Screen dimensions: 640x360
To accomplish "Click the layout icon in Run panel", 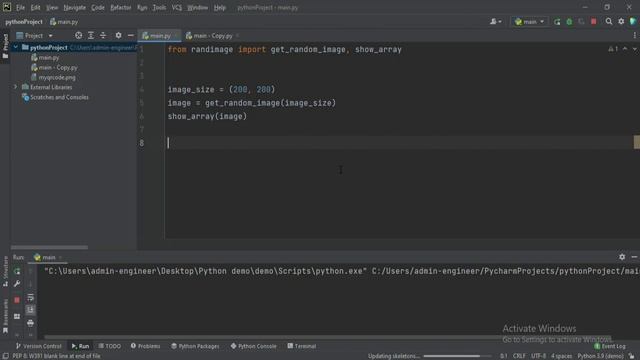I will click(x=17, y=316).
